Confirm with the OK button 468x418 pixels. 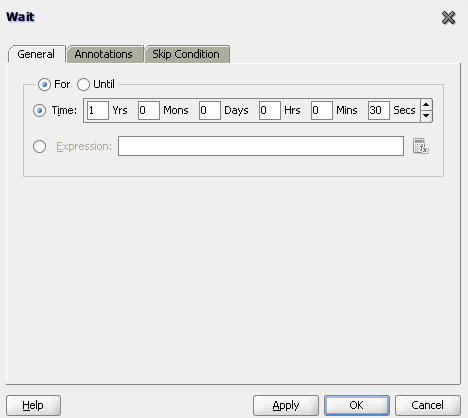coord(357,405)
